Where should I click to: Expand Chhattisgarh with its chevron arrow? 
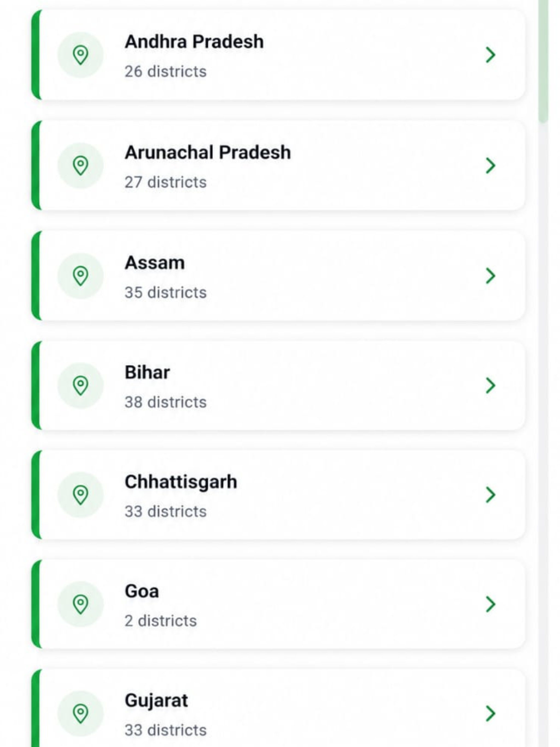pyautogui.click(x=491, y=495)
